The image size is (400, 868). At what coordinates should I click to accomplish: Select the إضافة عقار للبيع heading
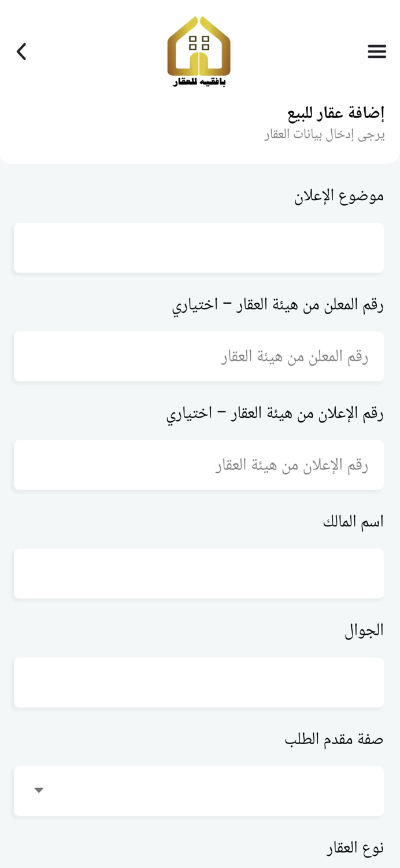[x=335, y=114]
